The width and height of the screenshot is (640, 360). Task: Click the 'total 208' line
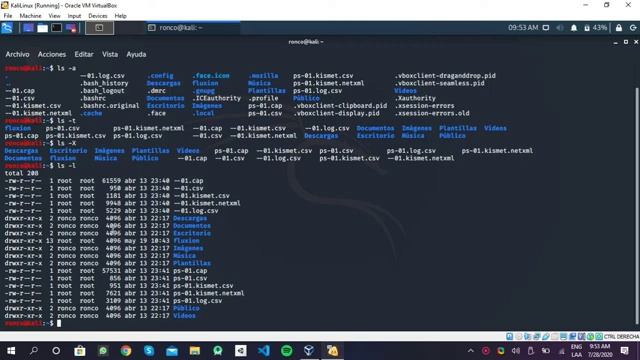pyautogui.click(x=21, y=173)
